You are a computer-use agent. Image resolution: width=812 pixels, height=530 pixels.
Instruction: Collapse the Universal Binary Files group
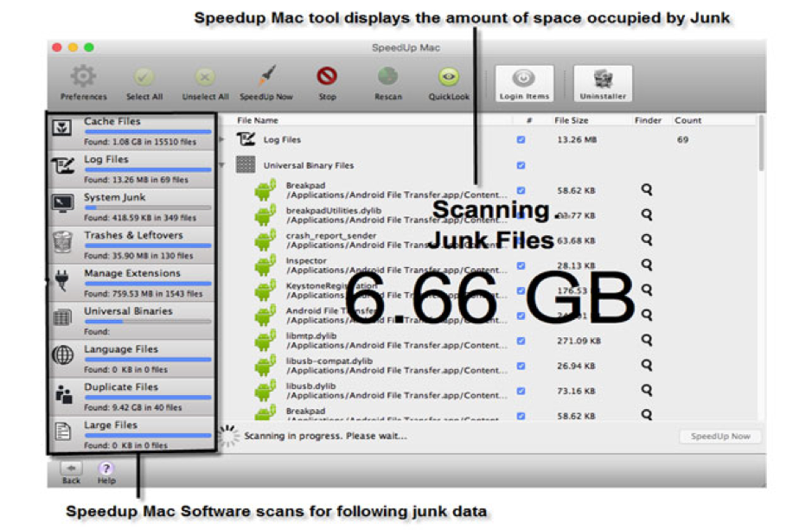coord(223,165)
